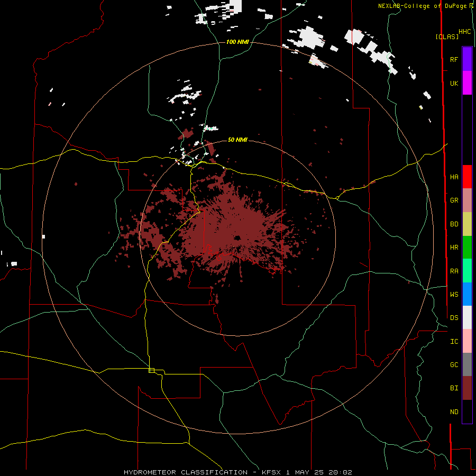Click the 20:02 timestamp in caption
Viewport: 476px width, 476px height.
[340, 472]
